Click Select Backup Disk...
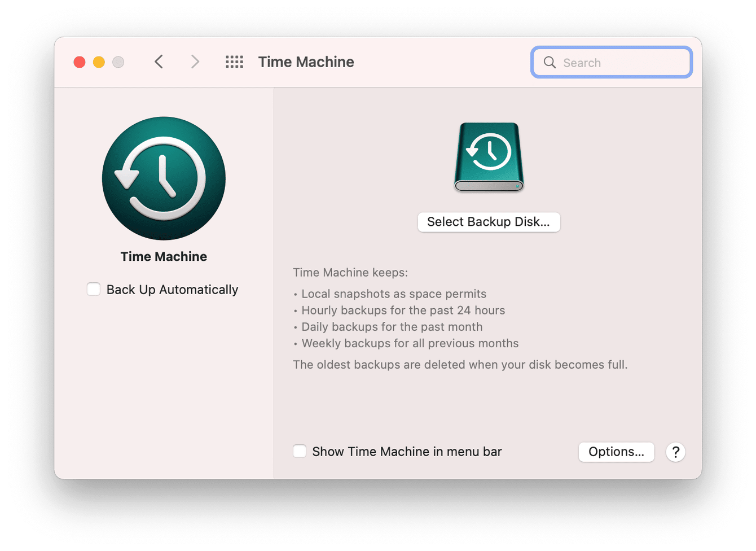The image size is (756, 551). coord(488,222)
